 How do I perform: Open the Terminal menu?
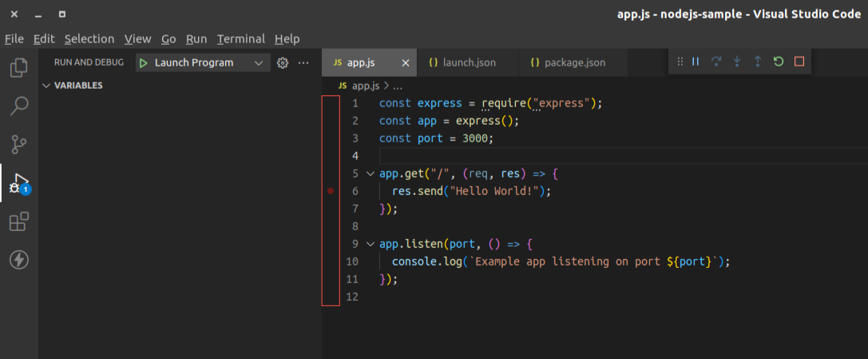click(241, 39)
